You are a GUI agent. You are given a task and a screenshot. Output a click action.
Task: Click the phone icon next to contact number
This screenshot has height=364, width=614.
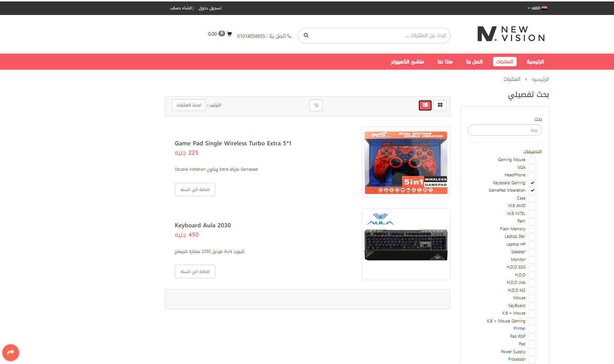289,36
